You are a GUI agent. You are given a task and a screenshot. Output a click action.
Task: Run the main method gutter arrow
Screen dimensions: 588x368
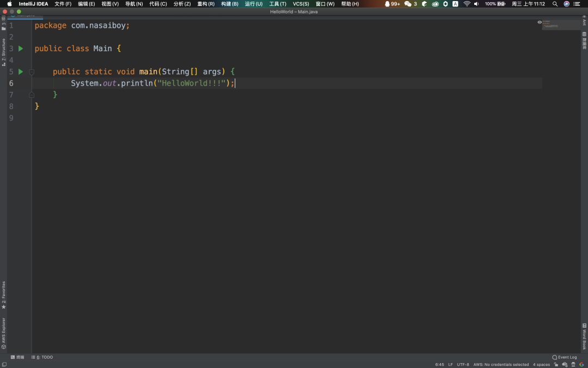click(x=21, y=71)
